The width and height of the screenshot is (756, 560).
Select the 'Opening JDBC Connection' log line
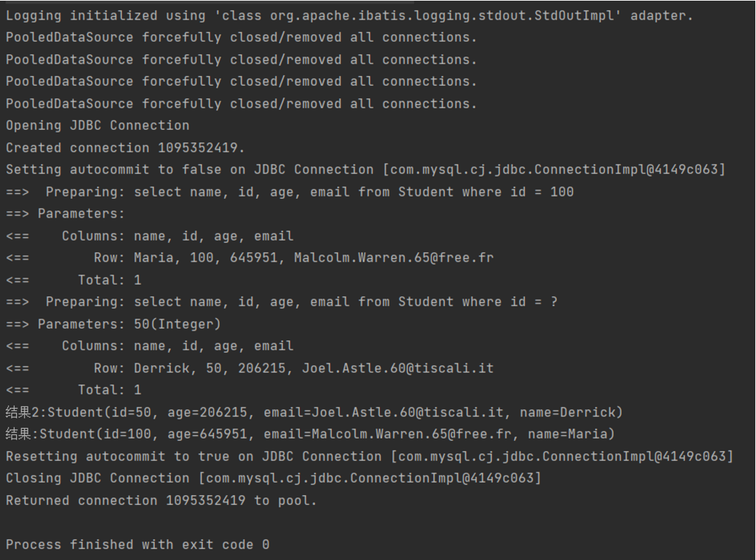click(98, 126)
